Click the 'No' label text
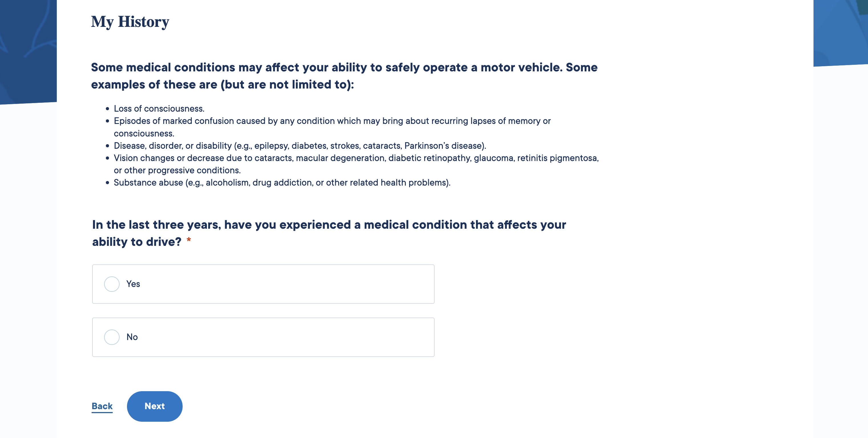Viewport: 868px width, 438px height. coord(132,337)
